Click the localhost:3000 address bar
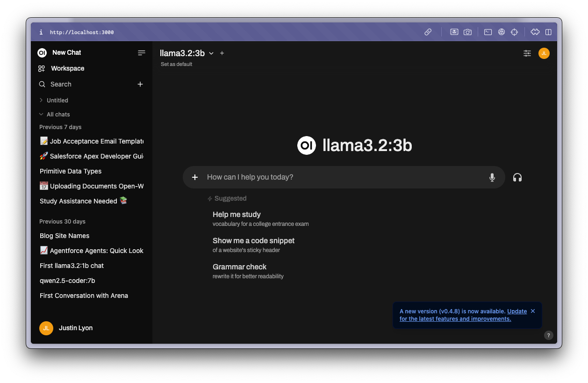Screen dimensions: 588x383 click(82, 32)
